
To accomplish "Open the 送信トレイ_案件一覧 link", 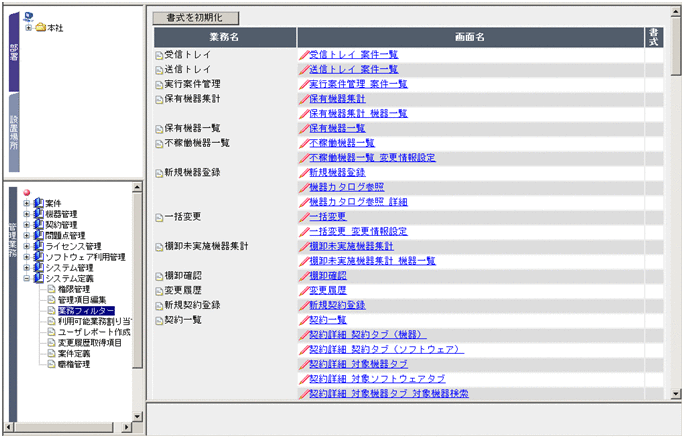I will 353,69.
